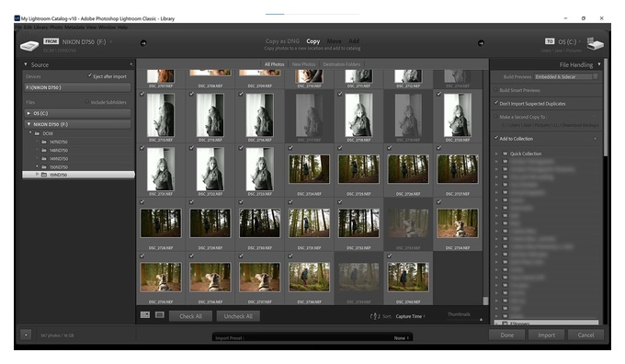Uncheck photo DSC_2728.NEF checkbox
This screenshot has width=625, height=364.
[x=142, y=202]
